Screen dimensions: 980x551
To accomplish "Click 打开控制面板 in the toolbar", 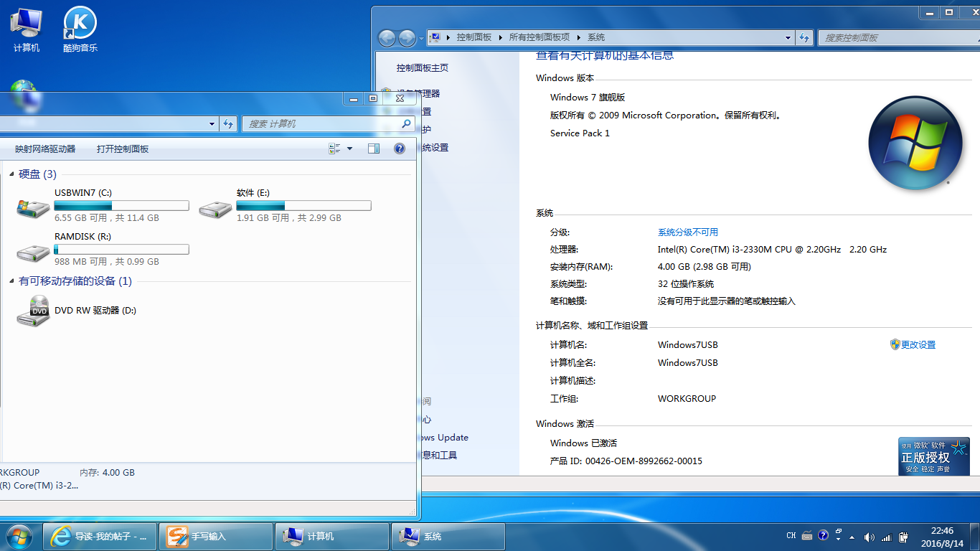I will (x=123, y=149).
